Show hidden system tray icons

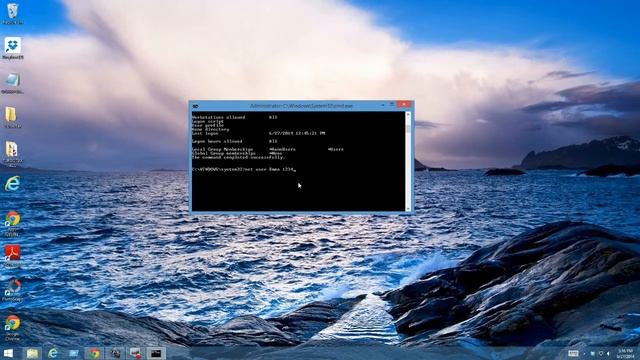(x=584, y=353)
